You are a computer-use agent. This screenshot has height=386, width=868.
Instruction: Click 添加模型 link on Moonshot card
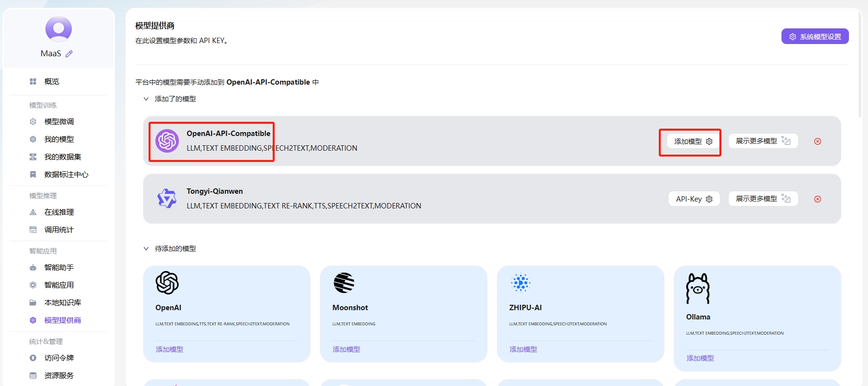click(x=347, y=349)
